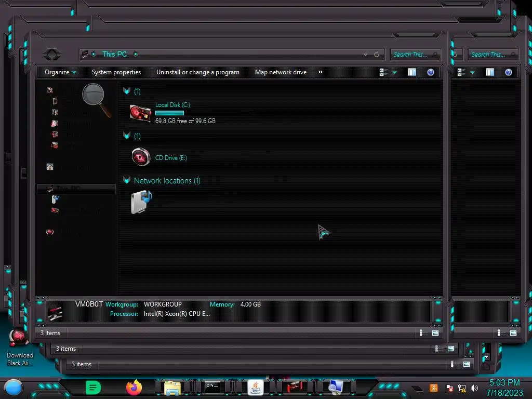Focus the front window's Search This PC box
The height and width of the screenshot is (399, 532).
(x=415, y=54)
